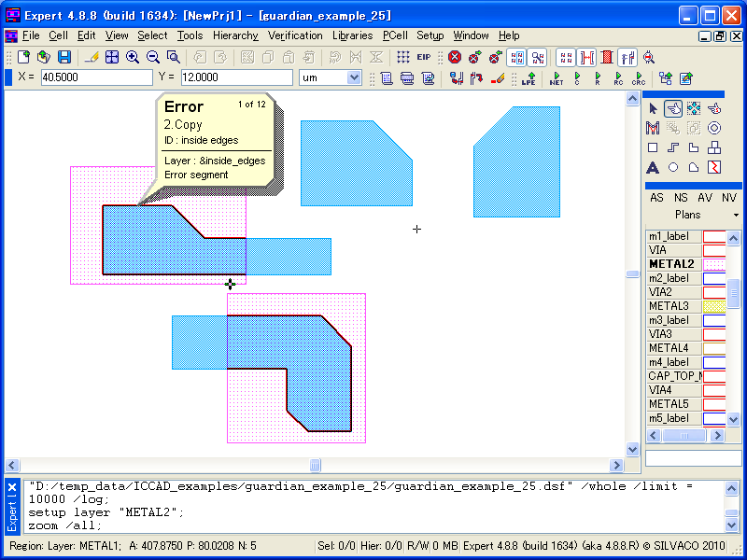The width and height of the screenshot is (747, 560).
Task: Toggle the NV layer visibility button
Action: coord(728,198)
